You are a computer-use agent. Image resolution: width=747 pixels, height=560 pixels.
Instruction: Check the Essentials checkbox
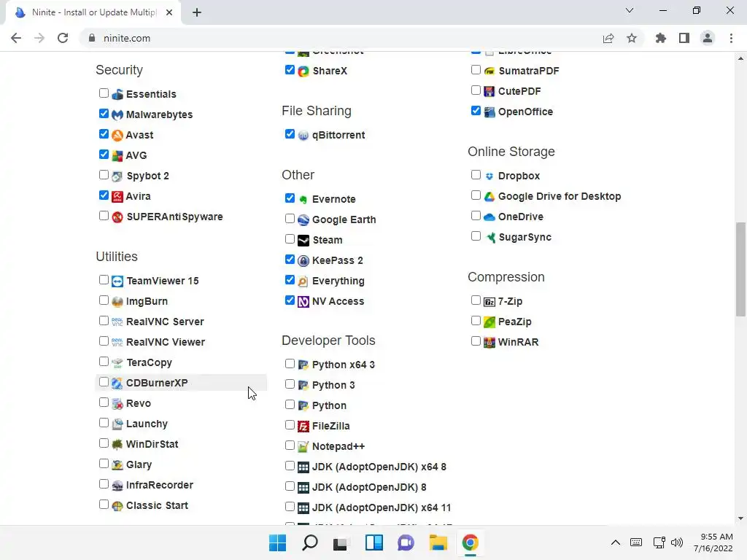[x=104, y=93]
